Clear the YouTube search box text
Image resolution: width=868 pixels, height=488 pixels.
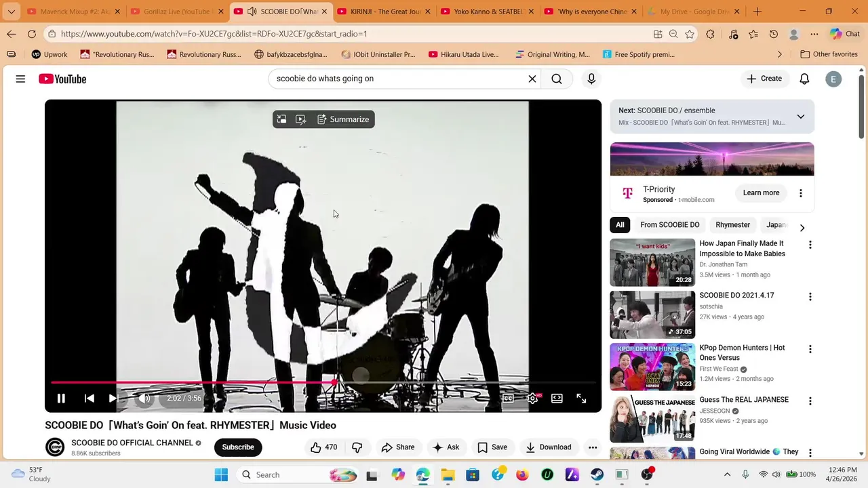[x=532, y=79]
